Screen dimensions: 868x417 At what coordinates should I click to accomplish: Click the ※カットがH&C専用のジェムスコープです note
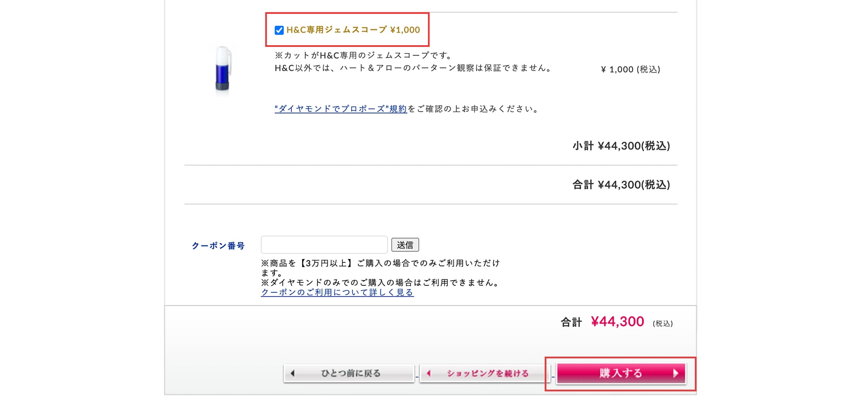tap(364, 55)
